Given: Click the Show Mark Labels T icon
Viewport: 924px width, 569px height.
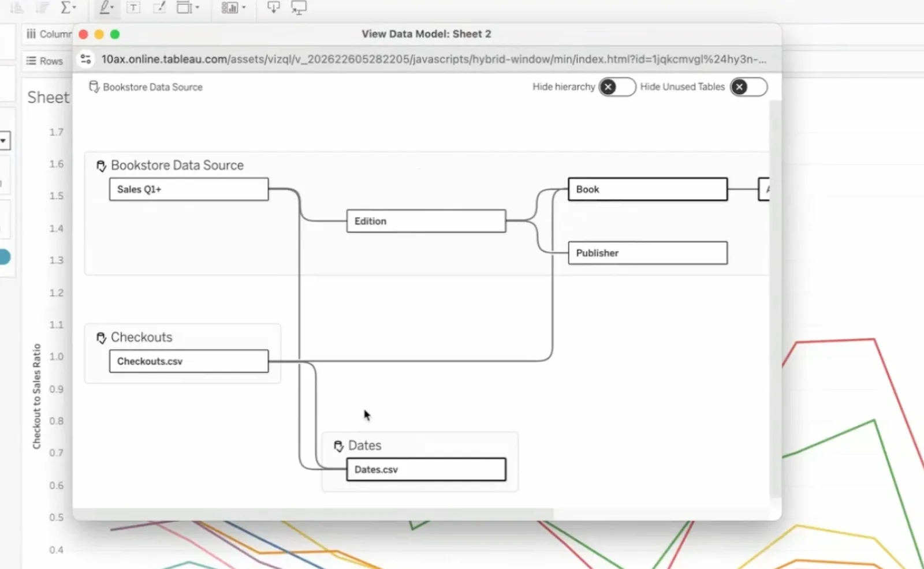Looking at the screenshot, I should click(x=133, y=8).
